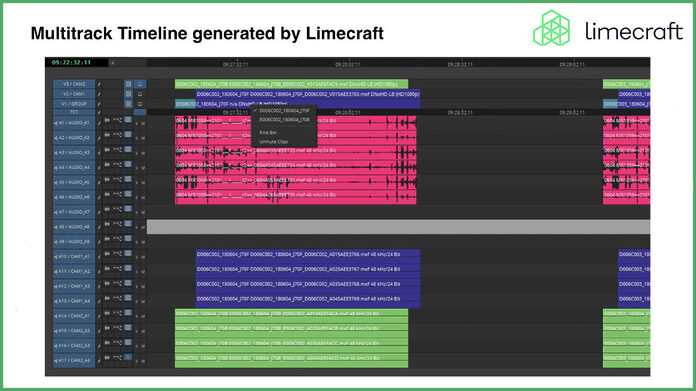Mute the A10 / CAM1_A1 track with M
Viewport: 696px width, 391px height.
143,257
